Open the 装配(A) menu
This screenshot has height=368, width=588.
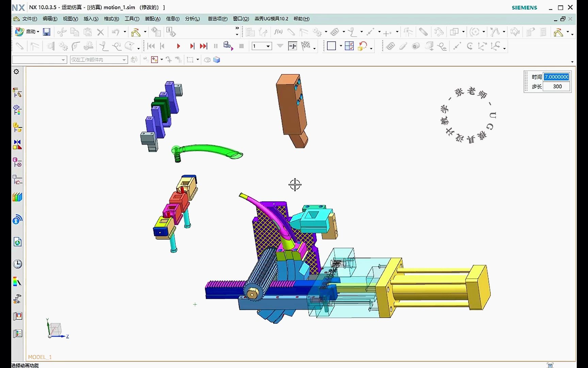click(152, 19)
